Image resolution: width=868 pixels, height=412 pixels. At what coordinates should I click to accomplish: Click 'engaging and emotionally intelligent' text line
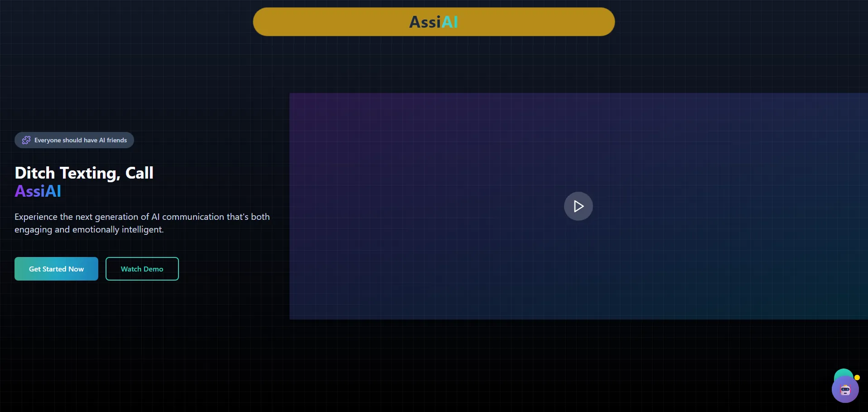point(89,229)
